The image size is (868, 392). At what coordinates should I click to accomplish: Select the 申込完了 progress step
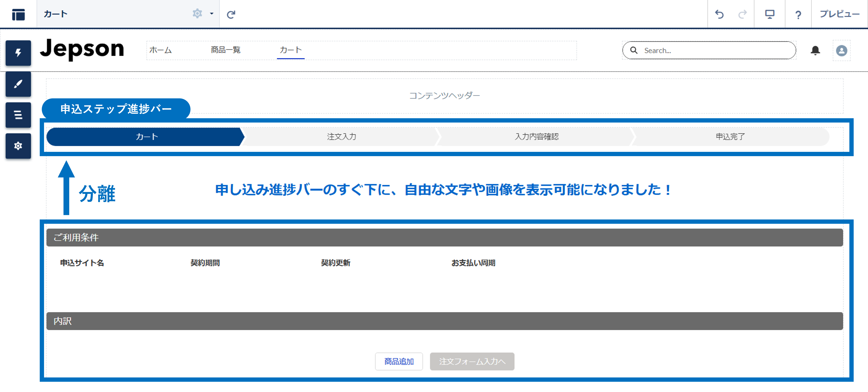click(x=730, y=136)
